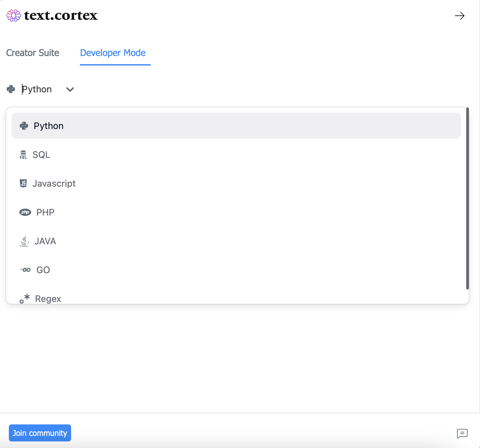Image resolution: width=480 pixels, height=448 pixels.
Task: Select SQL from the language dropdown
Action: (41, 155)
